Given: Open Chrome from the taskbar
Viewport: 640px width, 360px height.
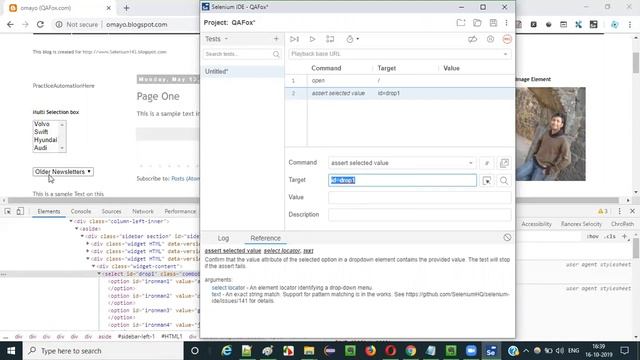Looking at the screenshot, I should [x=411, y=351].
